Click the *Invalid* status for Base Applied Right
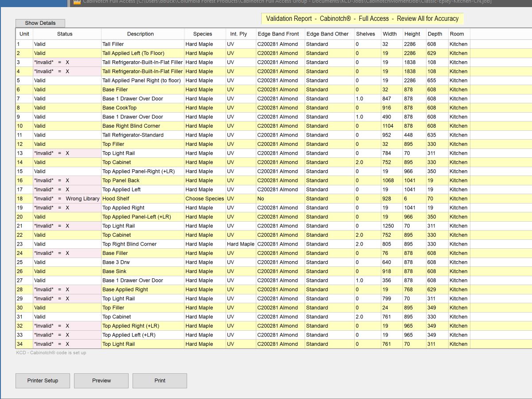The height and width of the screenshot is (399, 532). (x=67, y=289)
